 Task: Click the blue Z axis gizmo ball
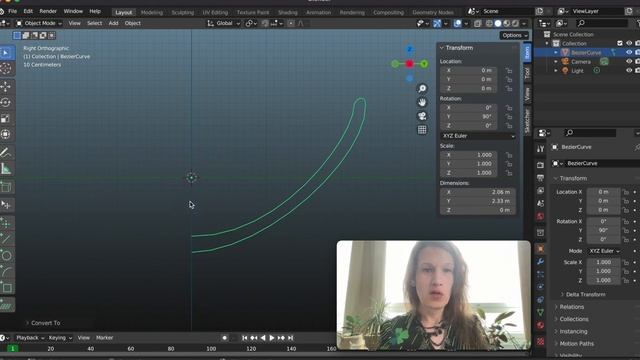click(x=410, y=49)
